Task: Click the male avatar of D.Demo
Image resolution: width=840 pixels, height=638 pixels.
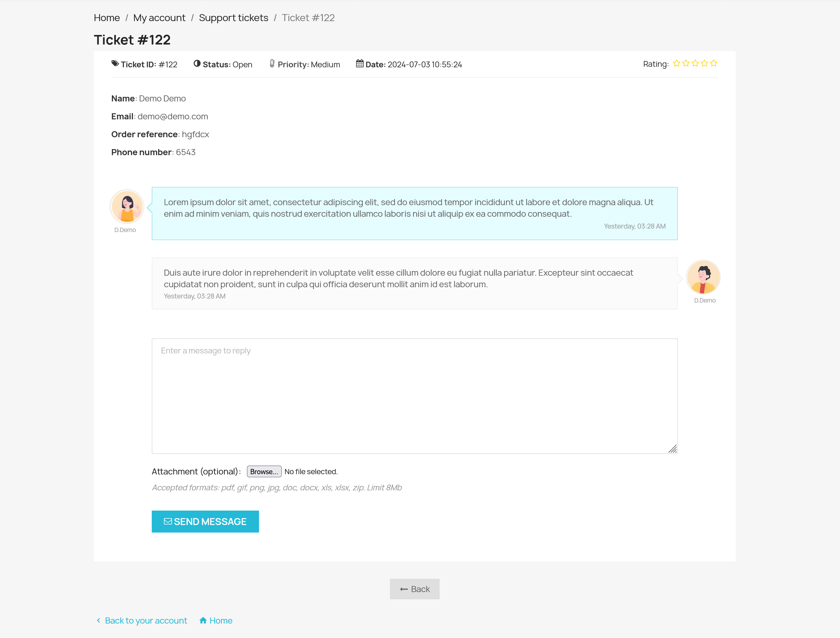Action: pos(703,277)
